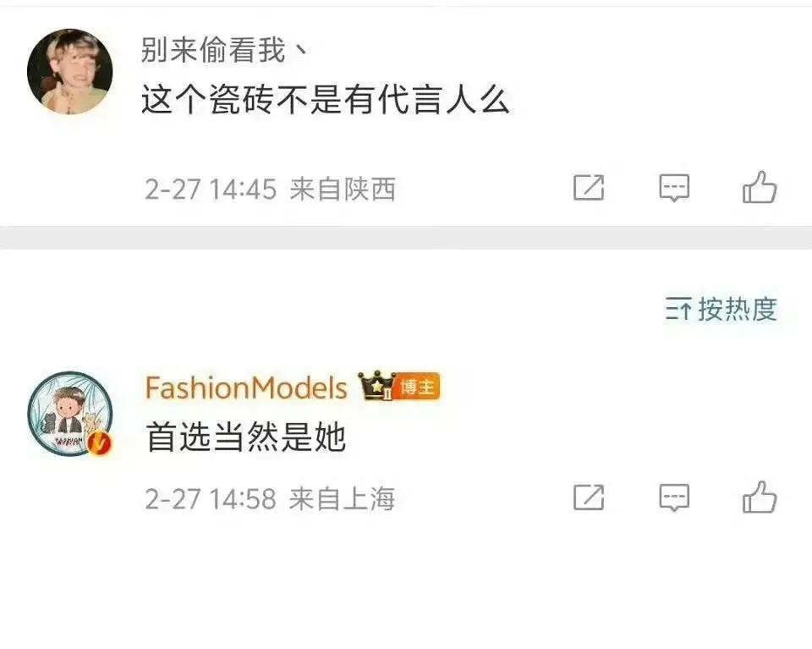Tap timestamp 2-27 14:45 来自陕西

[x=271, y=189]
